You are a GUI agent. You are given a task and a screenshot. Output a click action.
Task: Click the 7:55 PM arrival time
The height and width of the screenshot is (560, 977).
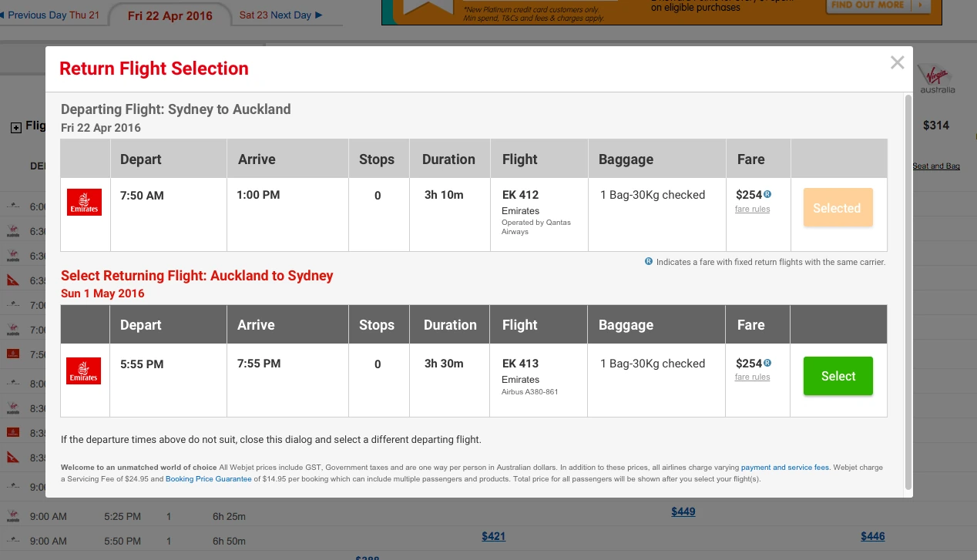coord(259,363)
